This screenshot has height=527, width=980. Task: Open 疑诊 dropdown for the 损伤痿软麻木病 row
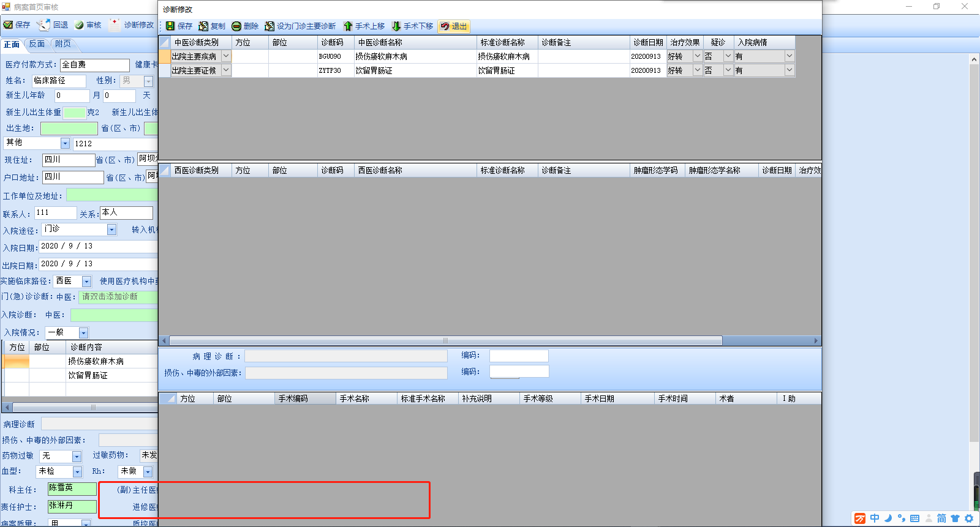pos(728,56)
